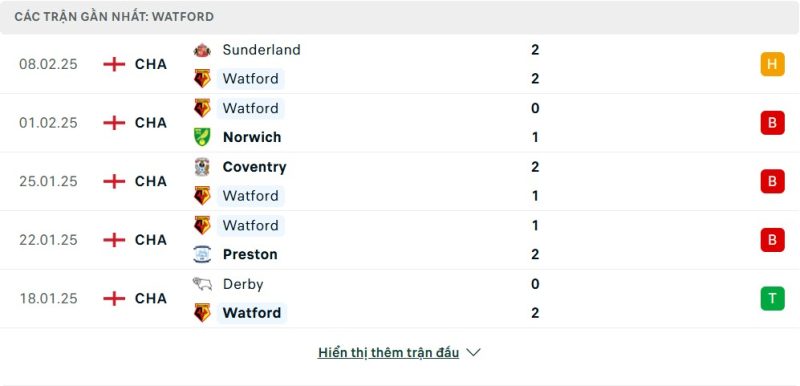The image size is (800, 386).
Task: Click CHA league label on 18.01.25 row
Action: click(x=151, y=298)
